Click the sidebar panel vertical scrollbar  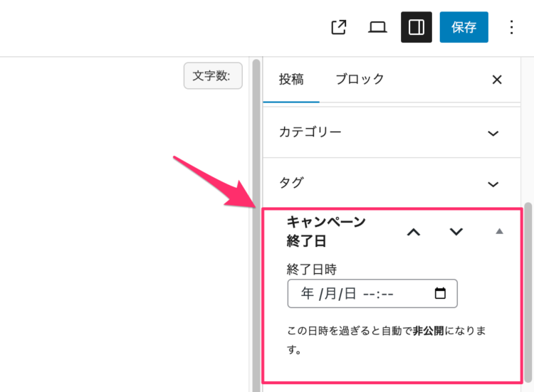pyautogui.click(x=528, y=285)
